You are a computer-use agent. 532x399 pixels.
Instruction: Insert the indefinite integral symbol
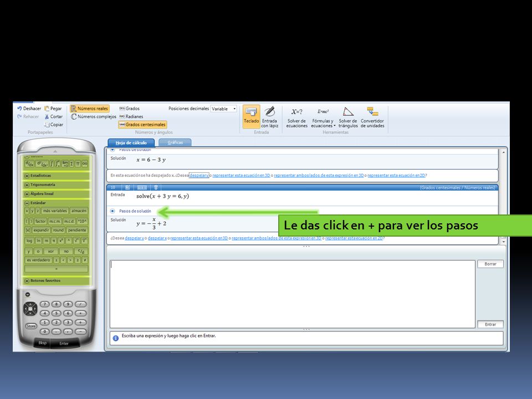point(52,164)
